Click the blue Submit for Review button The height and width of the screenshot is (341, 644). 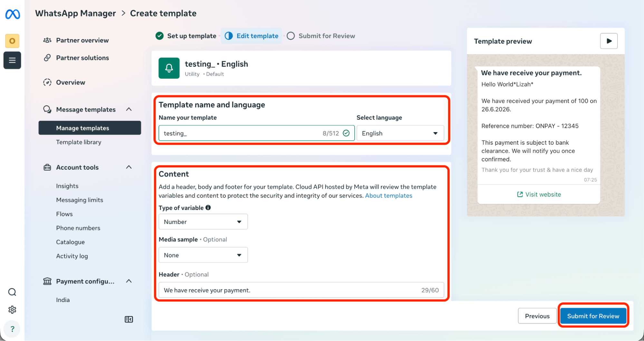point(593,316)
